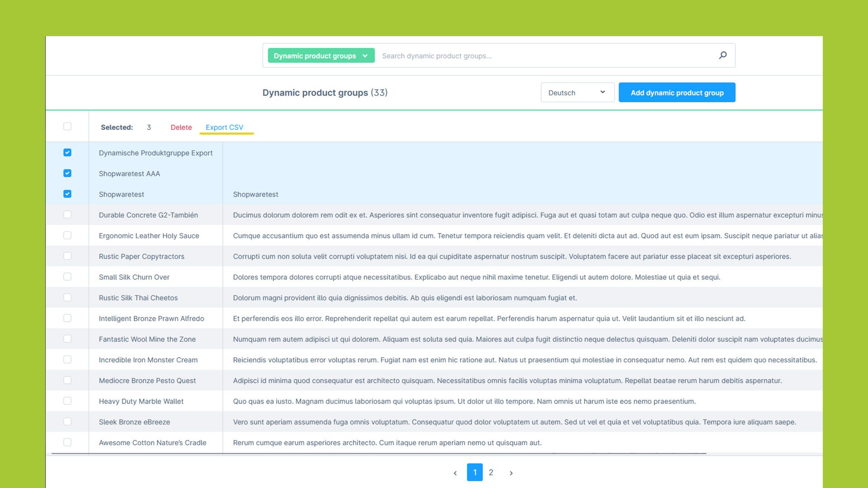Open Awesome Cotton Nature's Cradle entry
The height and width of the screenshot is (488, 868).
[152, 443]
